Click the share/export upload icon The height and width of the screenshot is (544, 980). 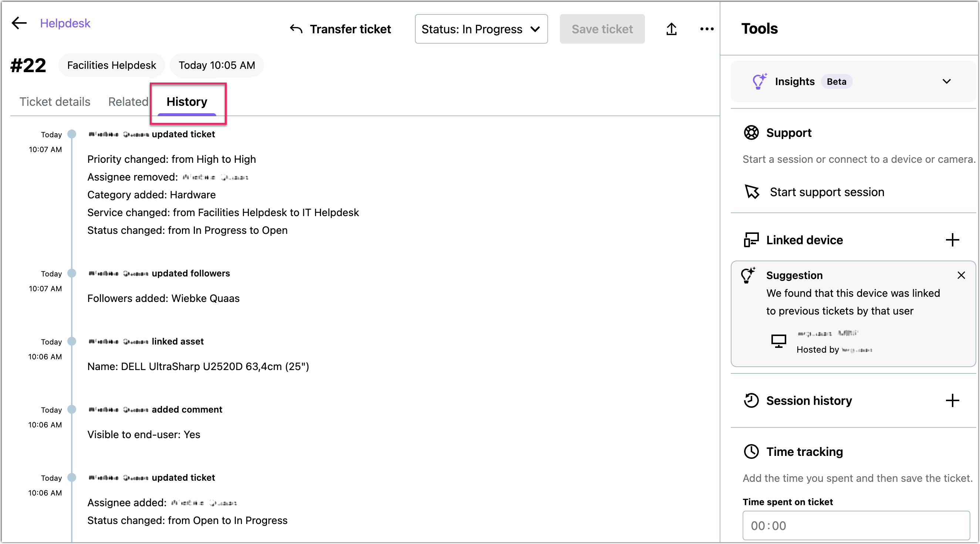[672, 29]
